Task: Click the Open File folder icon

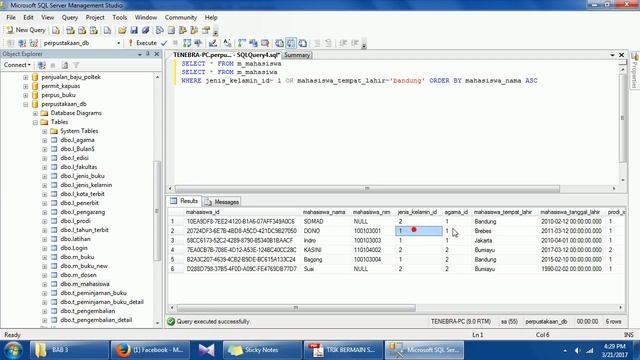Action: coord(122,30)
